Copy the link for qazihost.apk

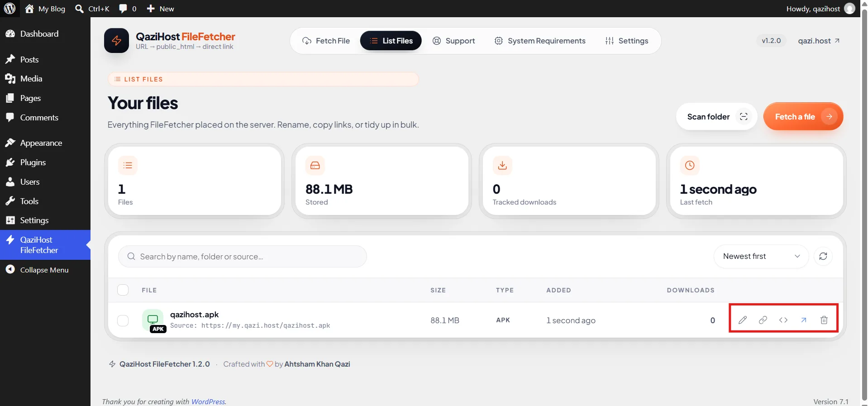click(x=763, y=320)
